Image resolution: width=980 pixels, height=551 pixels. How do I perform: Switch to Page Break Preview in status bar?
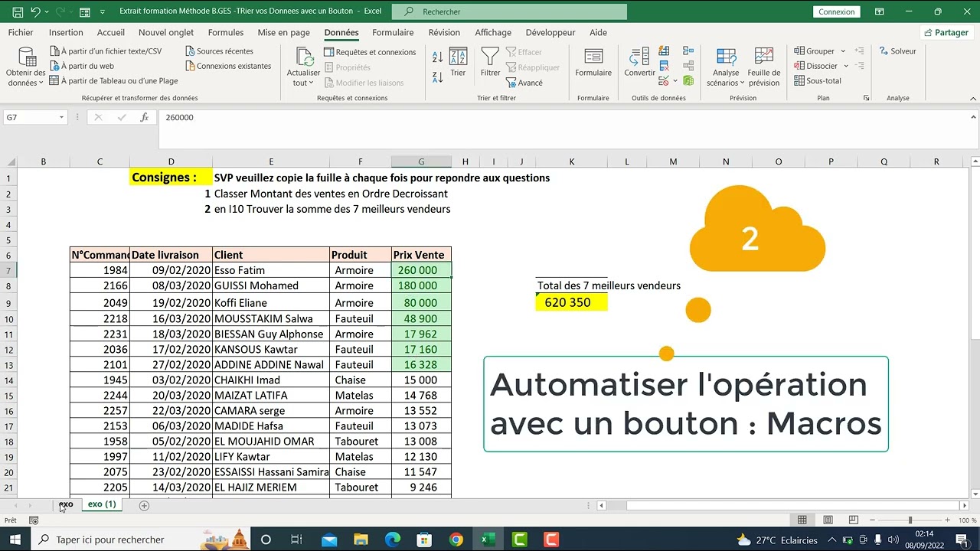[x=854, y=520]
